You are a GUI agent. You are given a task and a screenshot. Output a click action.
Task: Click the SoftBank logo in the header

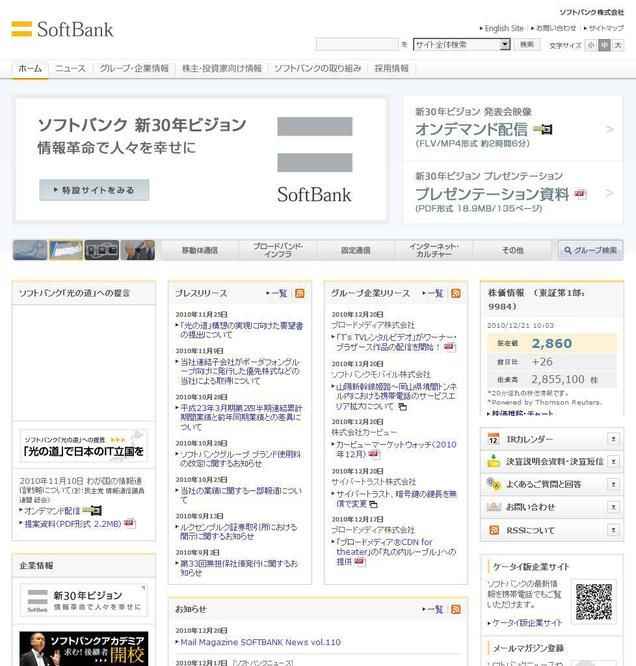(x=62, y=29)
